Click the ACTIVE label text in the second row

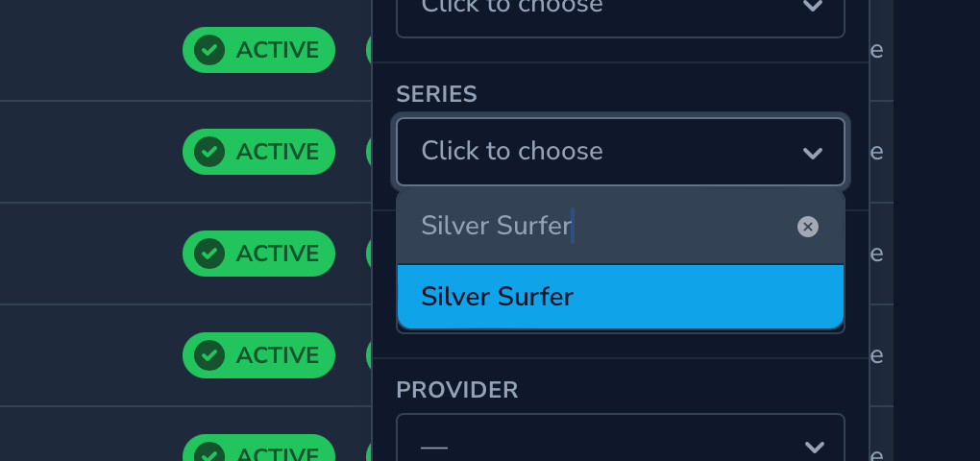tap(278, 152)
